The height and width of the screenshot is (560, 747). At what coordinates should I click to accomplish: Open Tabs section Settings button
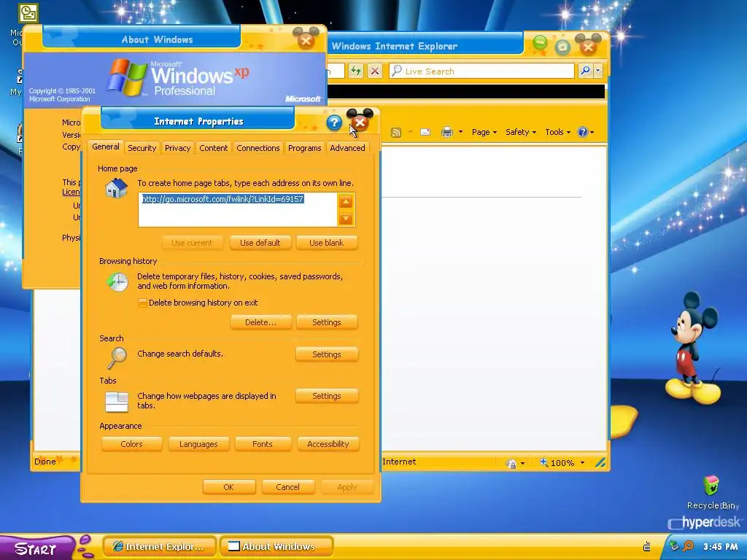[x=326, y=396]
